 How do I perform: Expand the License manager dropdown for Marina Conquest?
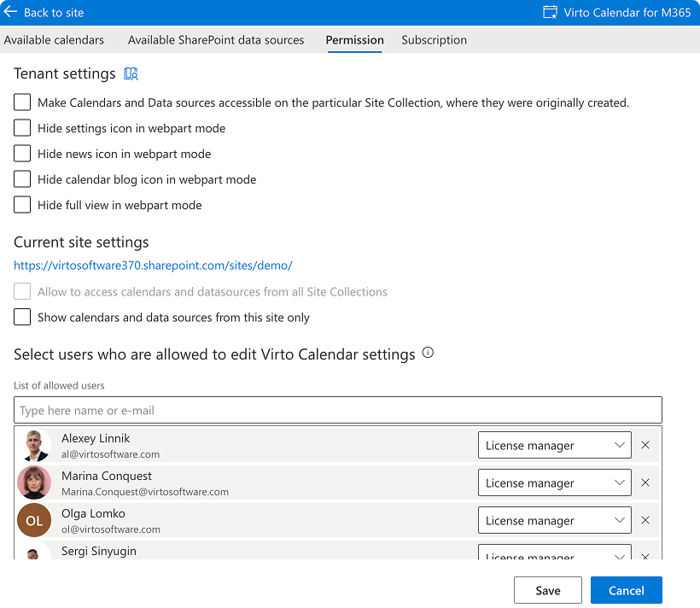click(x=554, y=482)
